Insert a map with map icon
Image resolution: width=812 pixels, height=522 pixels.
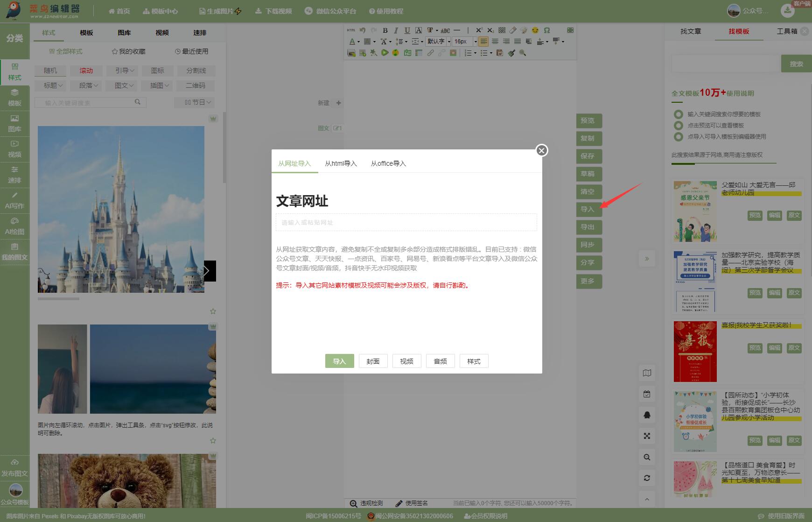407,53
